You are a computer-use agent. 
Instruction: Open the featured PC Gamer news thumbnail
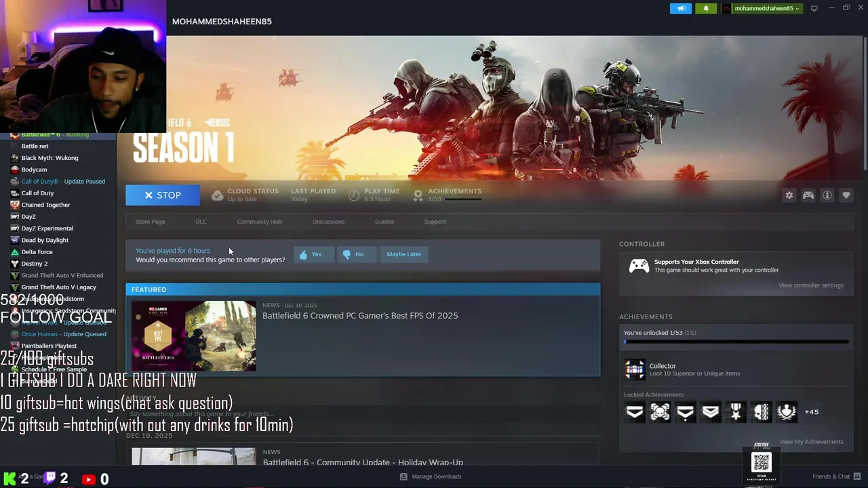[194, 336]
